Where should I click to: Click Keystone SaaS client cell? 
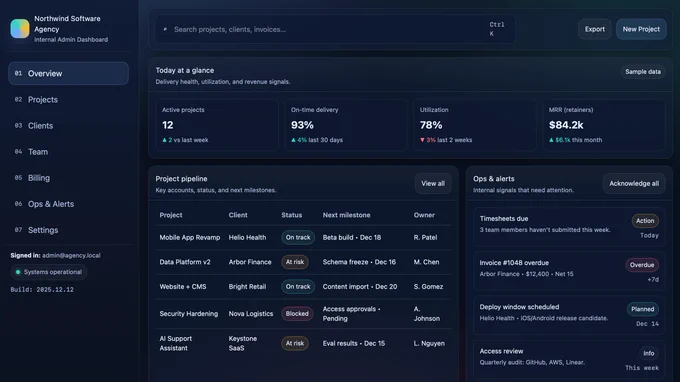pos(242,343)
